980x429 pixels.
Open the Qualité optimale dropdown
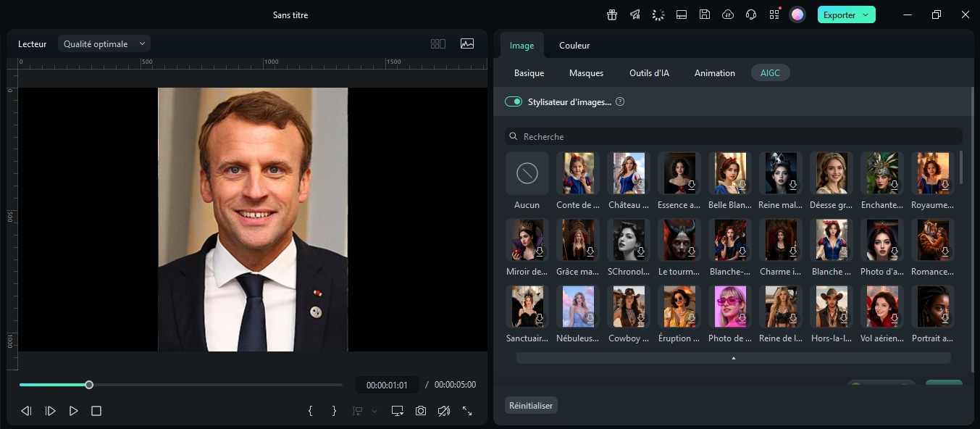point(104,44)
